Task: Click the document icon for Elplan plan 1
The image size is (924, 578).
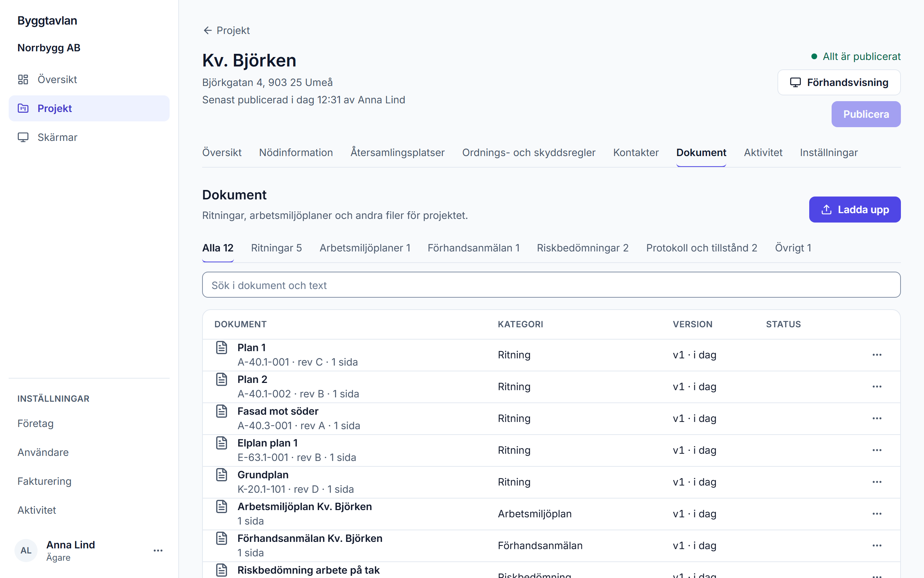Action: click(x=222, y=443)
